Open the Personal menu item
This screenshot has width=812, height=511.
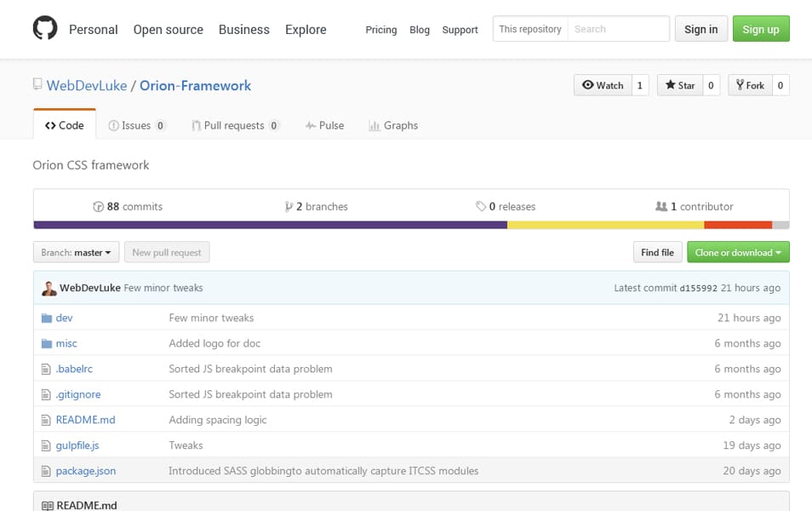click(94, 30)
